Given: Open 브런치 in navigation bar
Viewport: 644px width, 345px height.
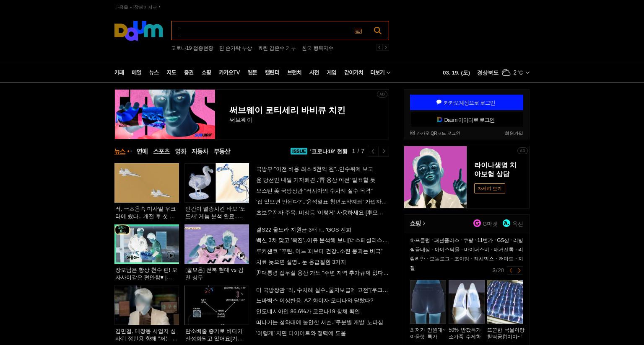Looking at the screenshot, I should [x=294, y=72].
